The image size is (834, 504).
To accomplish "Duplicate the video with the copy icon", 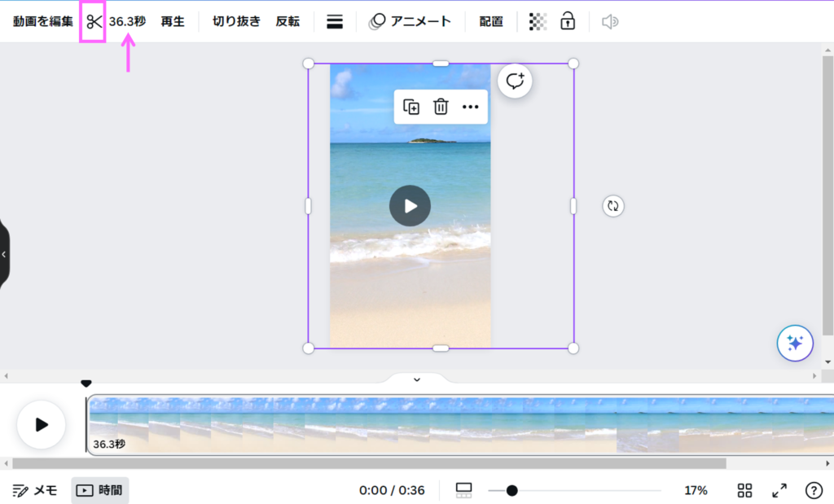I will [411, 107].
